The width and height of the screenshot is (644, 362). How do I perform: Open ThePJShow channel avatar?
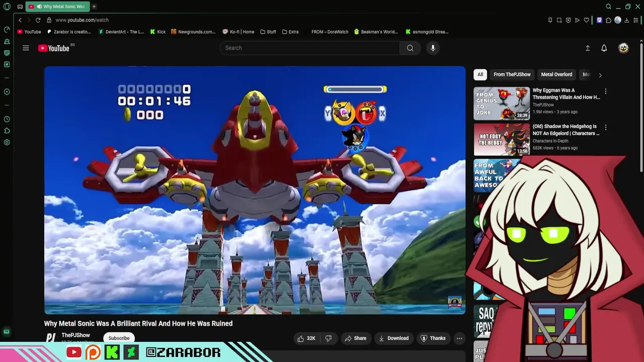(50, 338)
